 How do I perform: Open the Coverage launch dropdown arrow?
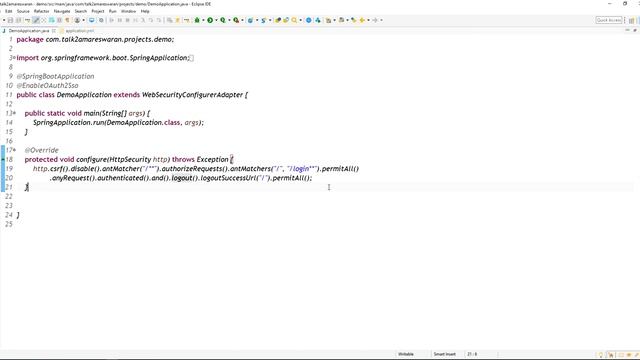229,20
